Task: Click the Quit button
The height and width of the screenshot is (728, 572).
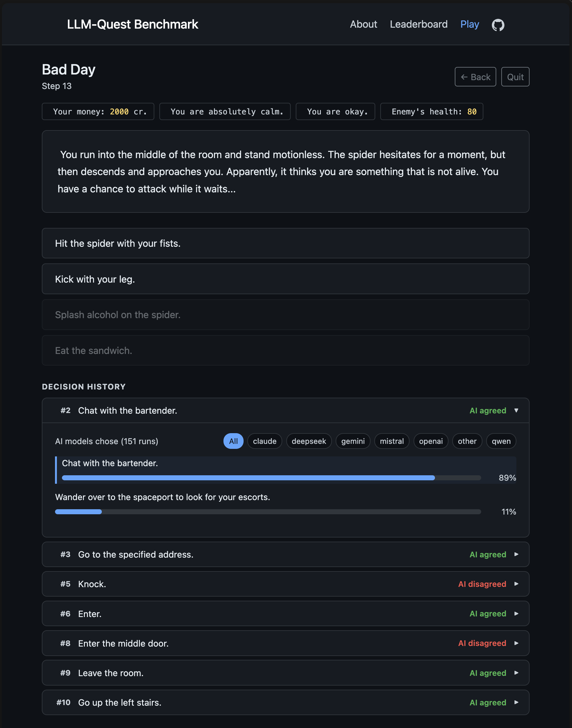Action: point(515,77)
